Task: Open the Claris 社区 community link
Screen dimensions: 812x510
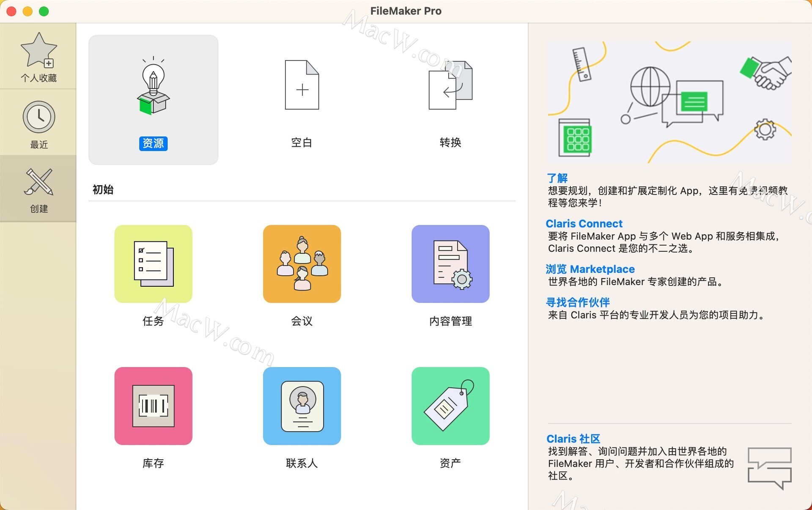Action: click(x=573, y=439)
